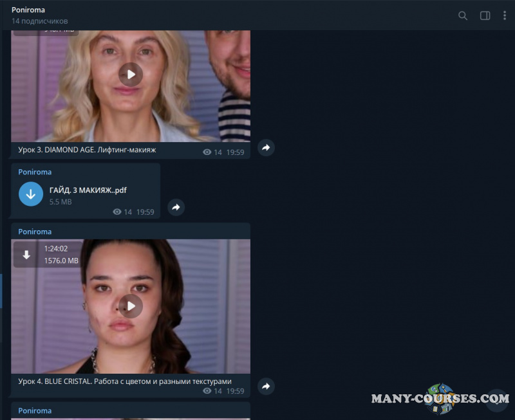
Task: Download the 1576.0 MB lesson video
Action: coord(26,255)
